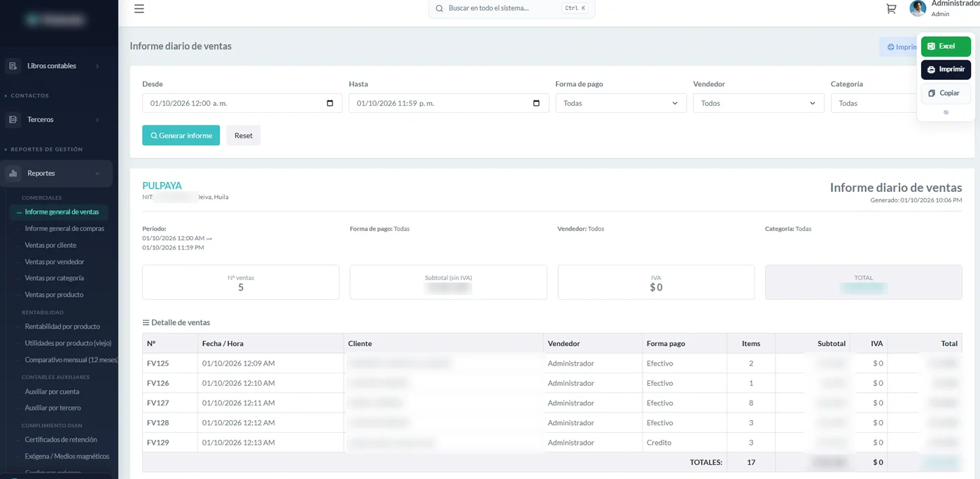This screenshot has width=980, height=479.
Task: Click the light blue Imprimir button behind panel
Action: click(x=899, y=47)
